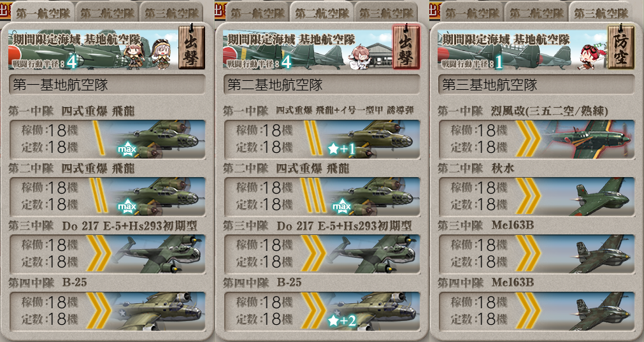The height and width of the screenshot is (342, 644).
Task: Click the third air base banner header image
Action: pos(522,49)
